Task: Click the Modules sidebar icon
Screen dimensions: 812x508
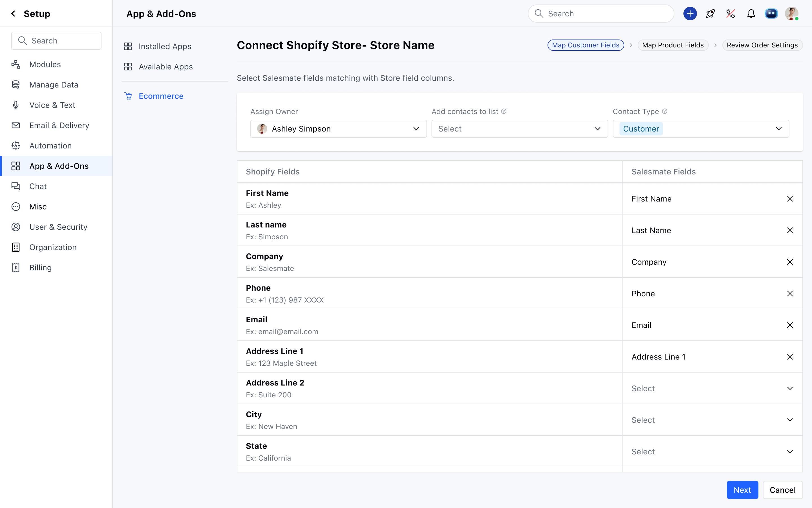Action: (16, 64)
